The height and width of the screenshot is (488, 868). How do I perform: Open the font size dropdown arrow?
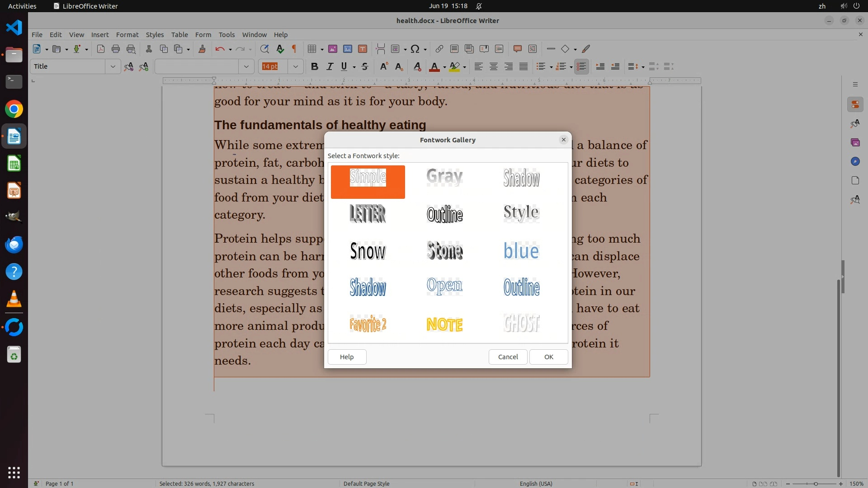pos(295,66)
